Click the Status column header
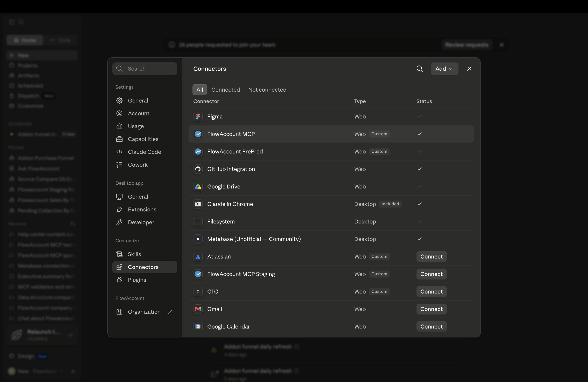The width and height of the screenshot is (588, 382). pyautogui.click(x=424, y=101)
